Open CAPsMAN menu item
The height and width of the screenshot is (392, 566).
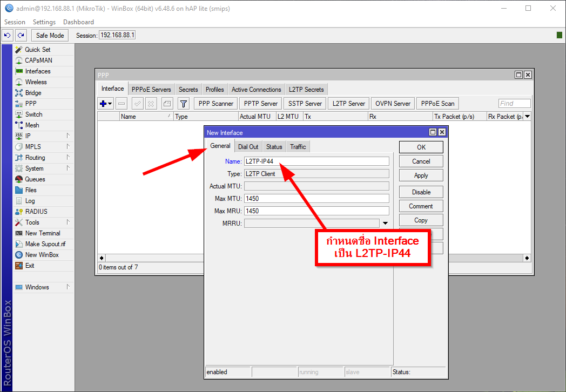[38, 60]
